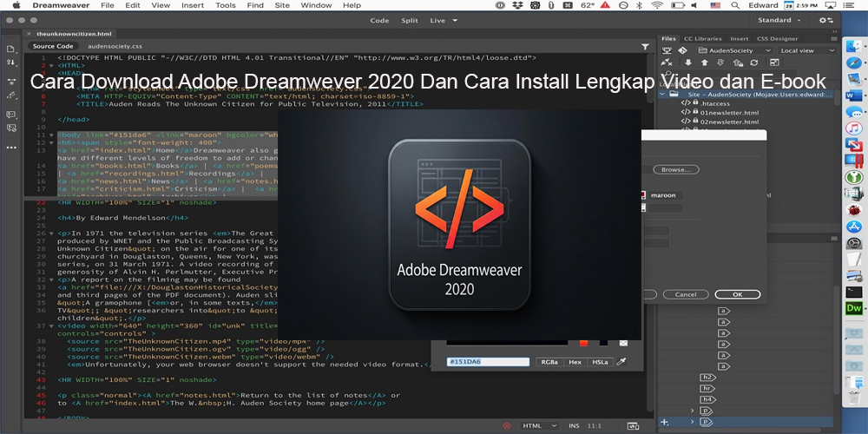Select the Hex color format button
This screenshot has height=434, width=868.
tap(575, 361)
